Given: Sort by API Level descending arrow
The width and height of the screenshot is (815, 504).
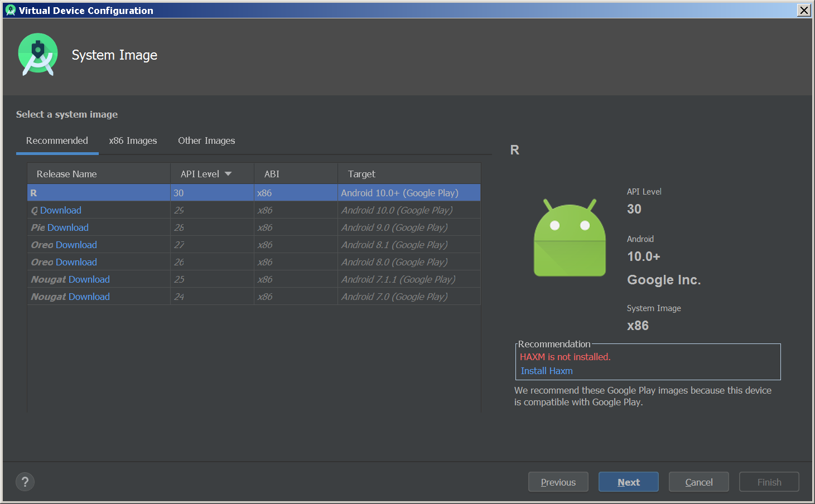Looking at the screenshot, I should click(228, 174).
